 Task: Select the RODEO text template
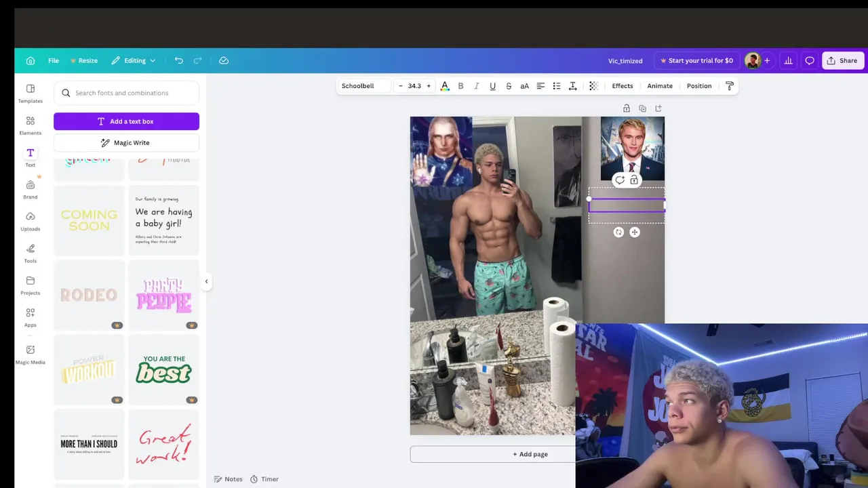(x=89, y=295)
